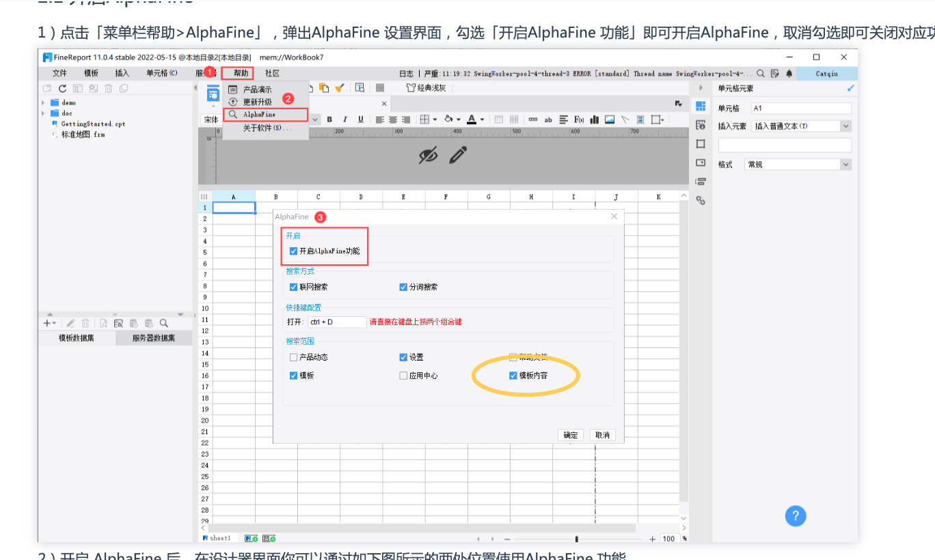
Task: Open the 格式 常规 dropdown
Action: click(845, 165)
